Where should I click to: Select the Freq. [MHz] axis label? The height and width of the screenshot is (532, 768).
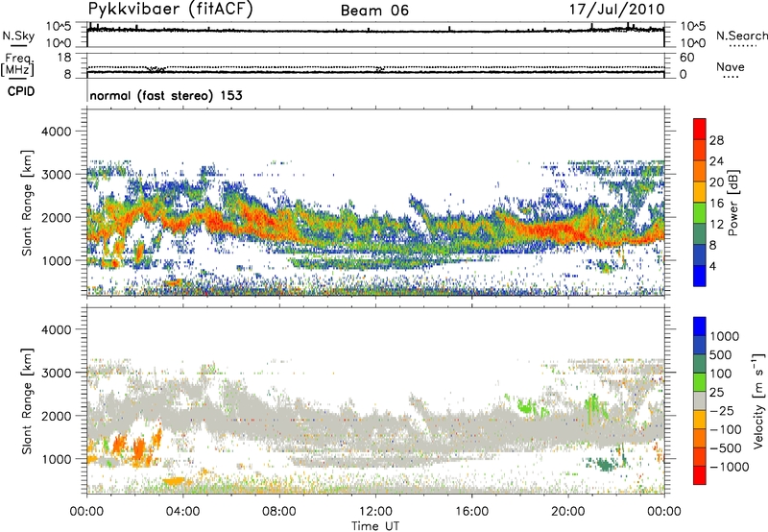click(x=17, y=65)
